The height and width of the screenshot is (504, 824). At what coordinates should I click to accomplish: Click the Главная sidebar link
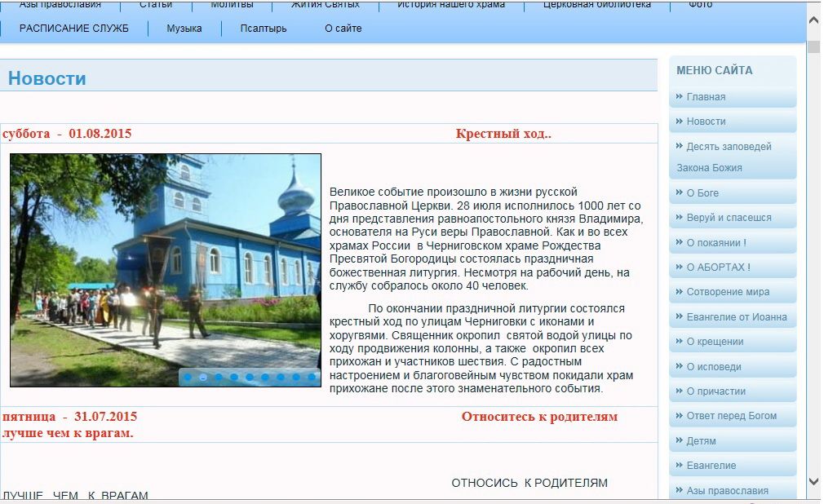click(706, 97)
